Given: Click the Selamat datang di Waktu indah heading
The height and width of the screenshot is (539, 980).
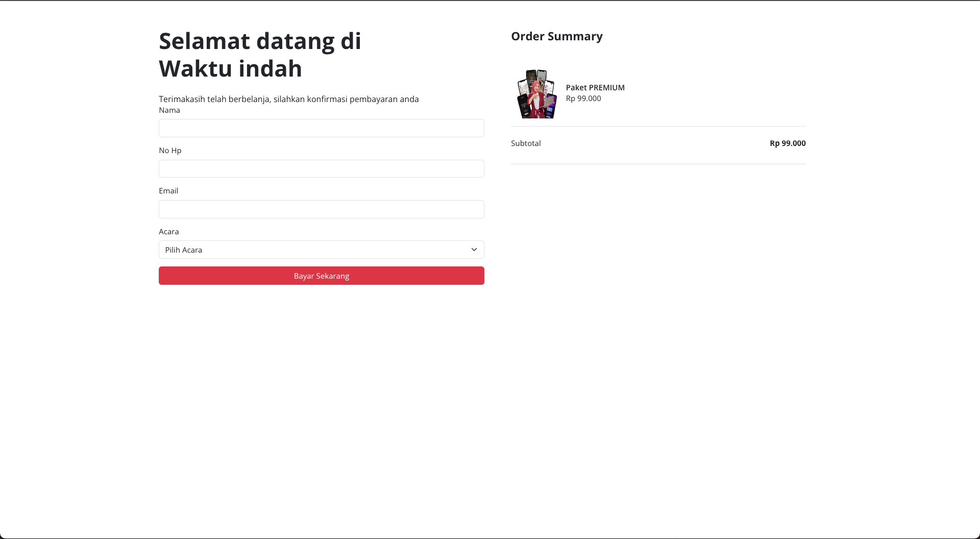Looking at the screenshot, I should click(x=260, y=55).
